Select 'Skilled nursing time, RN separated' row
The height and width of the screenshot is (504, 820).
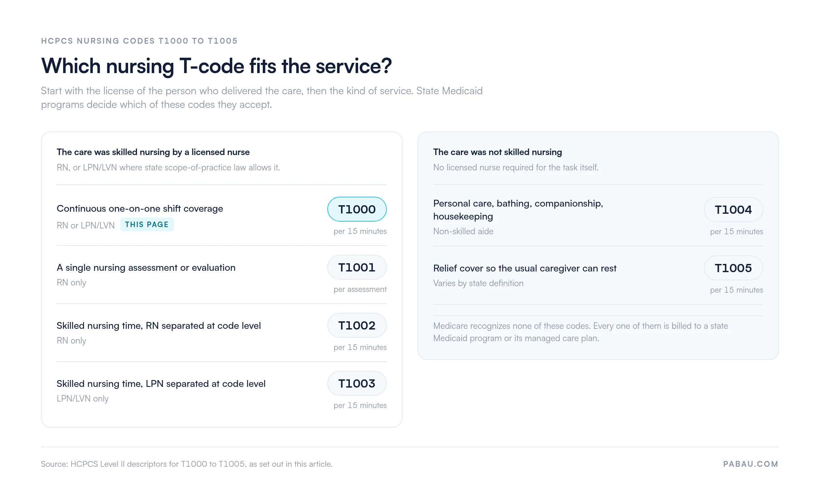[222, 333]
